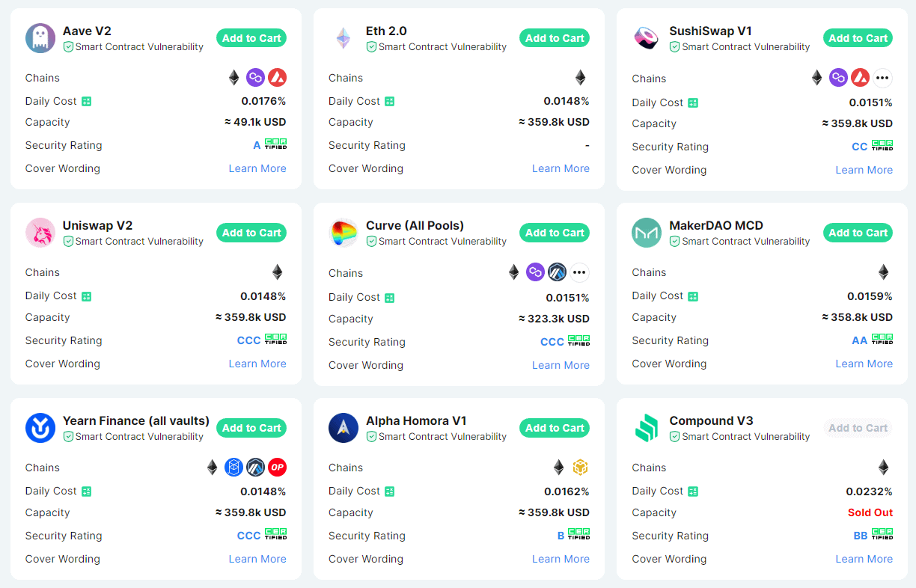Click the MakerDAO MCD logo
Viewport: 916px width, 588px height.
pos(647,233)
